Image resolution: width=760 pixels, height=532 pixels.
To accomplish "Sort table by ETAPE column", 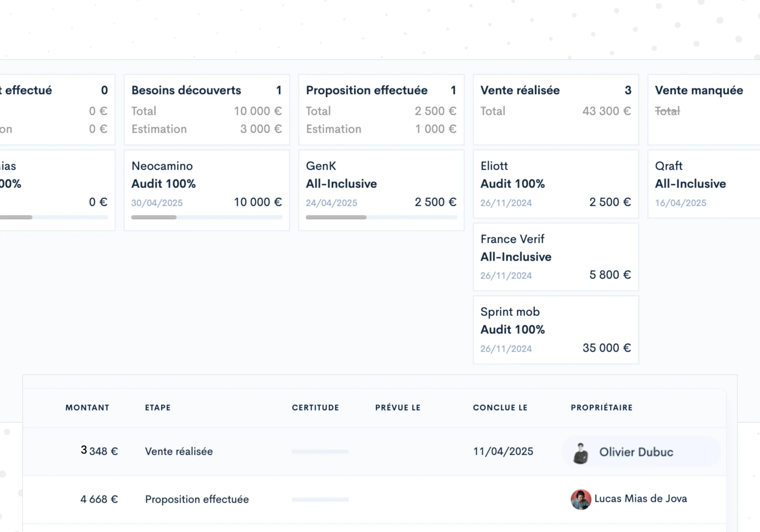I will tap(158, 408).
